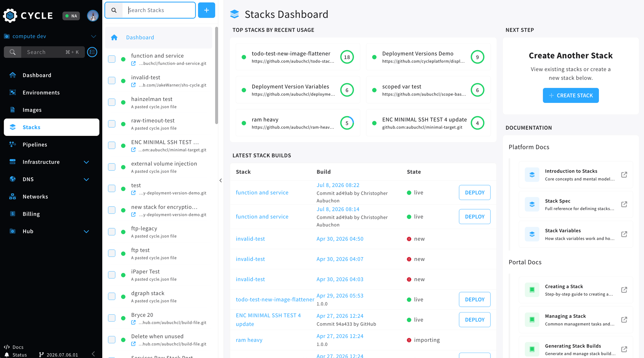Click the Pipelines sidebar icon
644x358 pixels.
point(13,144)
